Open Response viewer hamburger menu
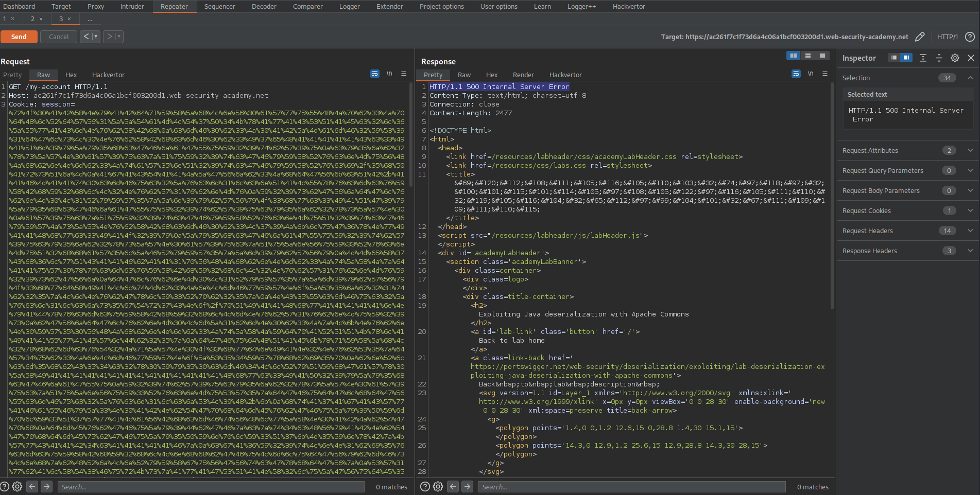The height and width of the screenshot is (495, 980). point(825,74)
